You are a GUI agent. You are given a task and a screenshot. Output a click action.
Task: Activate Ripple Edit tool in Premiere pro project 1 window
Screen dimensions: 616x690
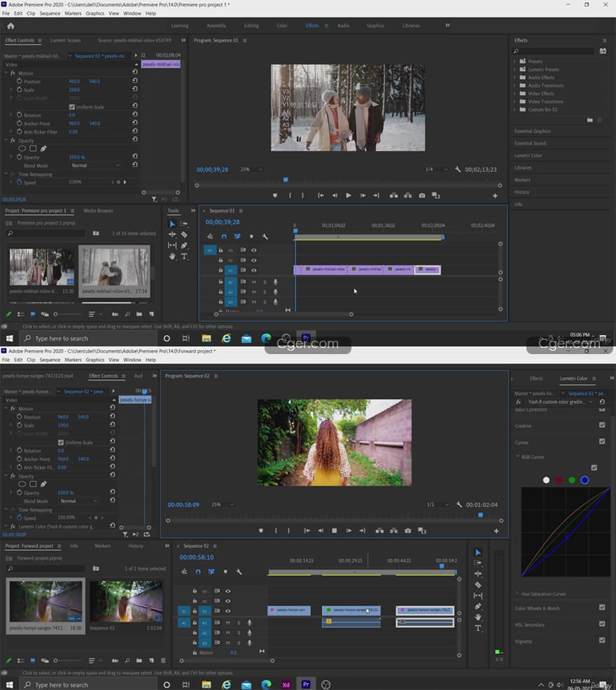click(172, 234)
